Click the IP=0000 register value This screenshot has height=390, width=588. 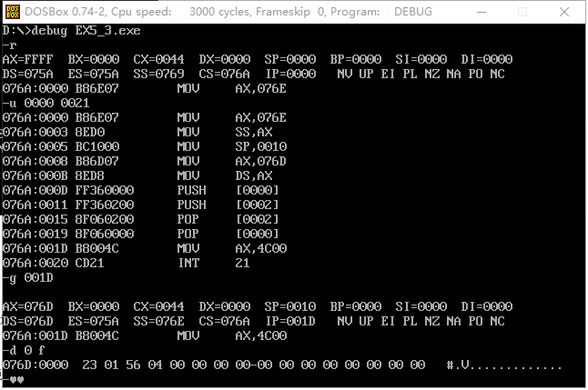point(290,74)
